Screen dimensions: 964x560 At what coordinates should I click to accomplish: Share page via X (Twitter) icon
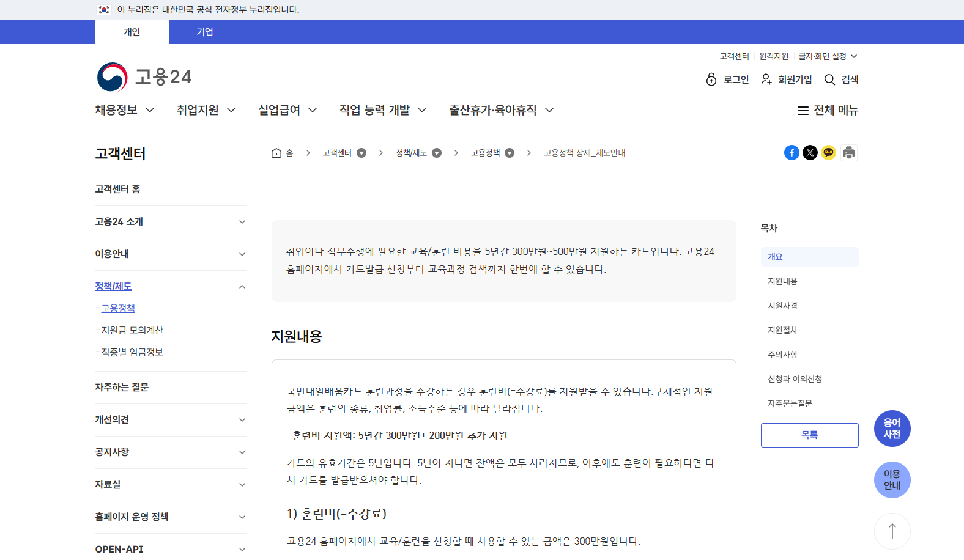[810, 153]
